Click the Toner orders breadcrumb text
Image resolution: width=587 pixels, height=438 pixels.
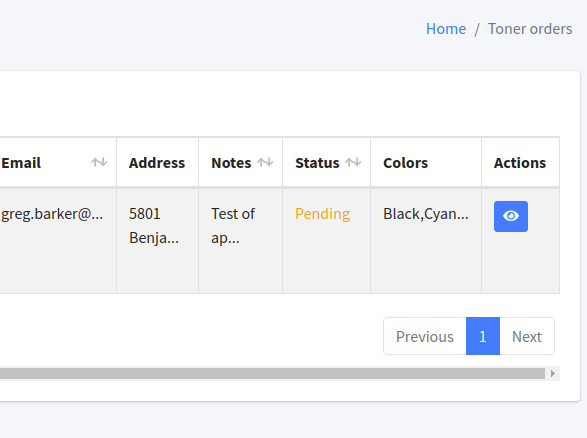[530, 29]
